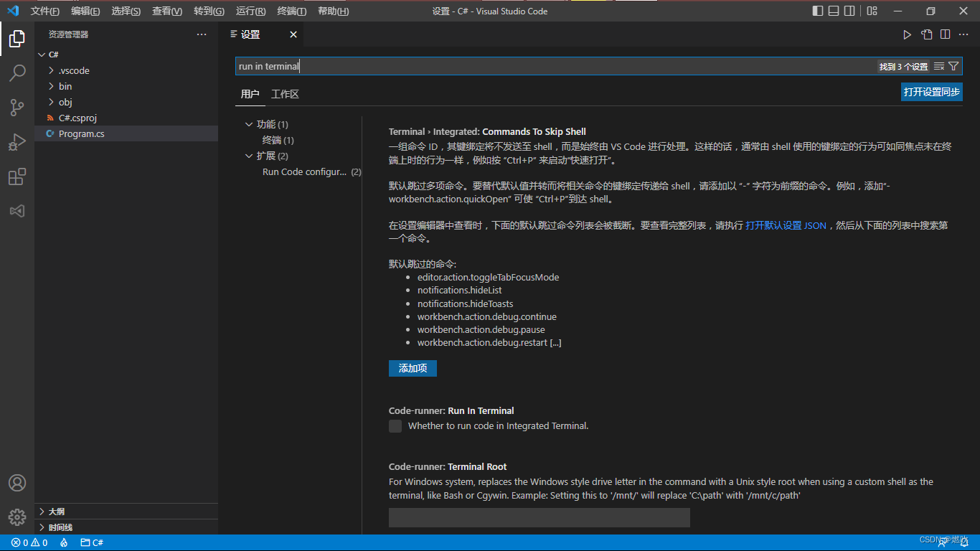Switch to the 工作区 settings tab

(x=285, y=94)
